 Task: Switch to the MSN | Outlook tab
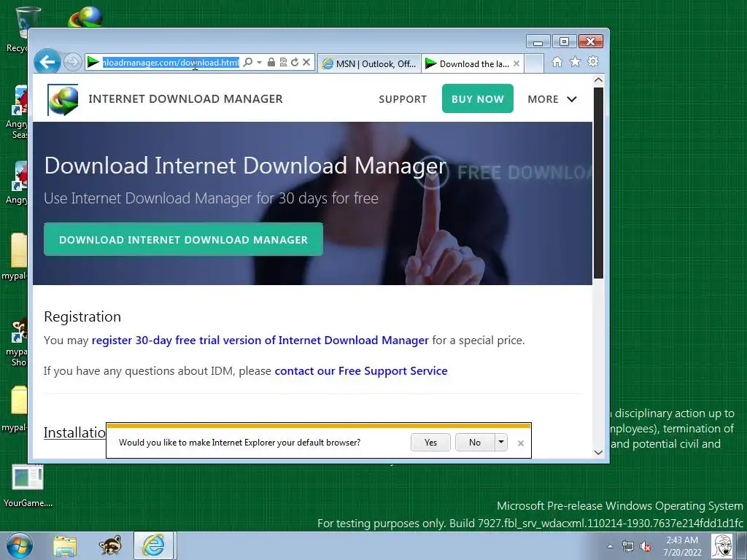click(369, 63)
